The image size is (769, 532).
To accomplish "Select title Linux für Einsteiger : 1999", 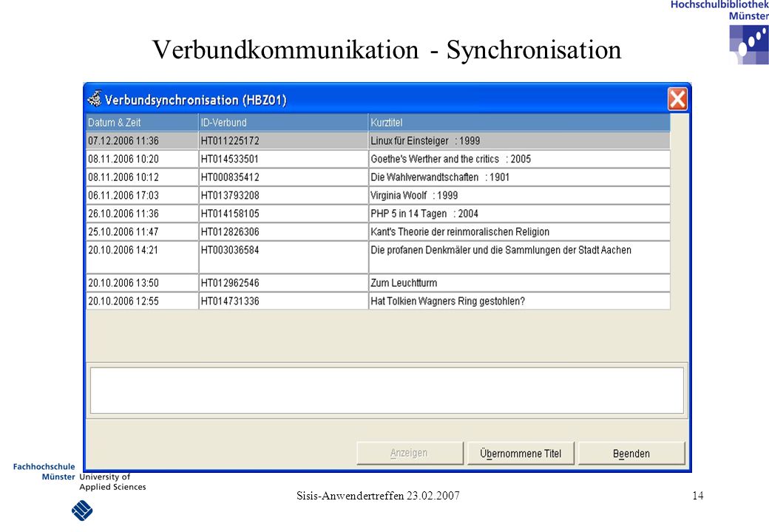I will tap(519, 140).
